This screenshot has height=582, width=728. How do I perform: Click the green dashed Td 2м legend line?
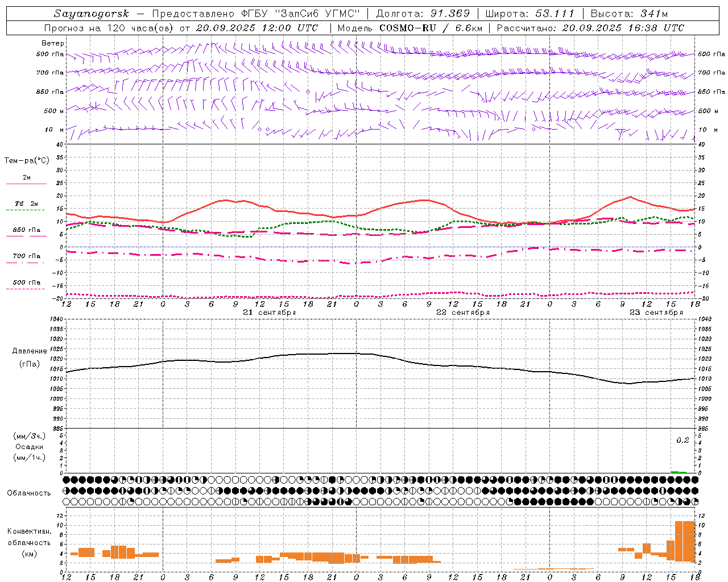pyautogui.click(x=25, y=210)
